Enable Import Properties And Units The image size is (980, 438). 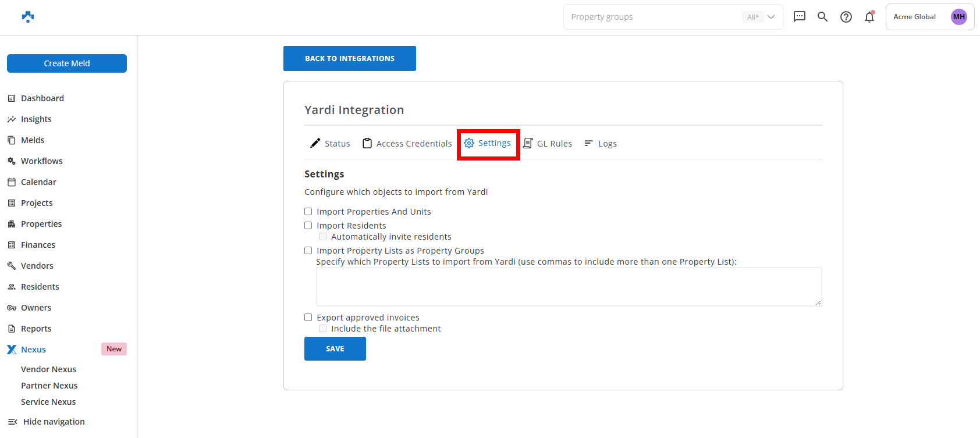point(308,212)
